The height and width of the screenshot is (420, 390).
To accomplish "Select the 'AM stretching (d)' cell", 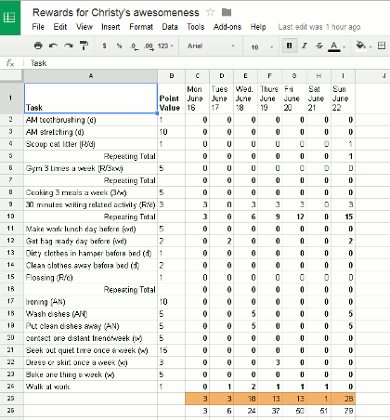I will click(90, 132).
